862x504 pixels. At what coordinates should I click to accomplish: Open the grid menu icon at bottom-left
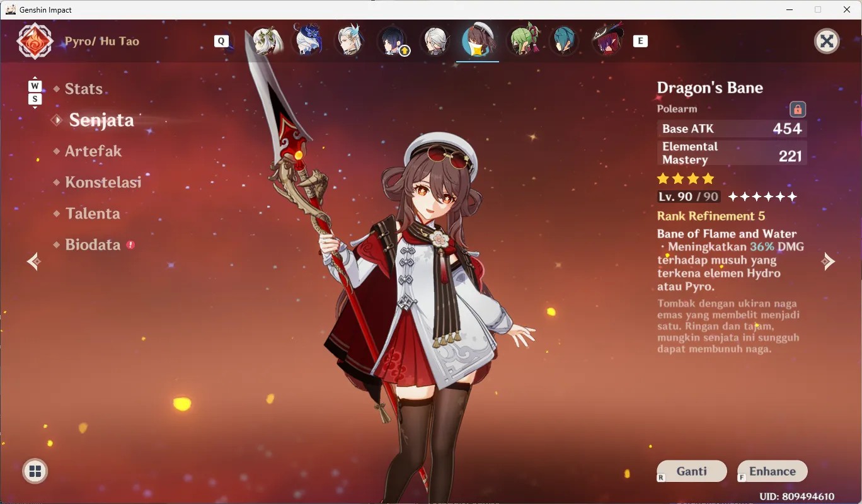pyautogui.click(x=35, y=471)
